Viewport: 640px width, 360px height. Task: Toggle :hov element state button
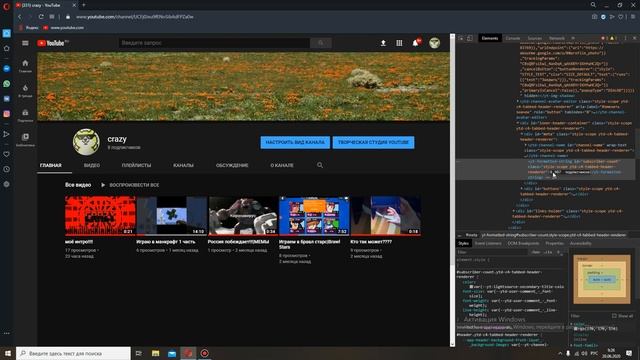(536, 252)
